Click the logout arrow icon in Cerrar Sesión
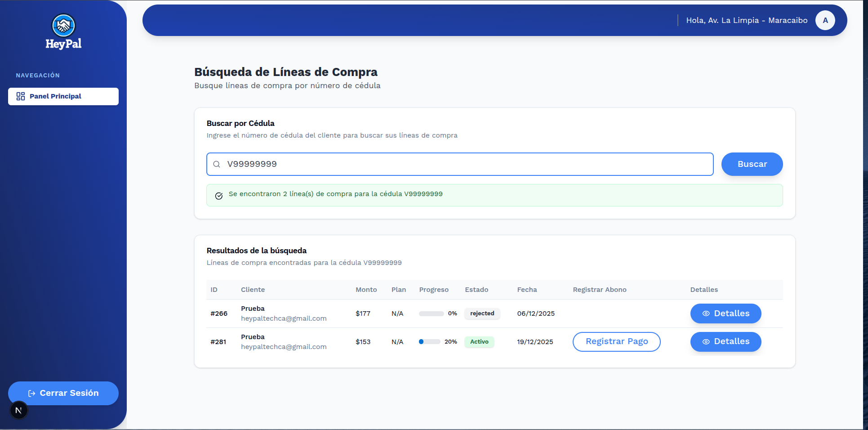Image resolution: width=868 pixels, height=430 pixels. [x=31, y=394]
